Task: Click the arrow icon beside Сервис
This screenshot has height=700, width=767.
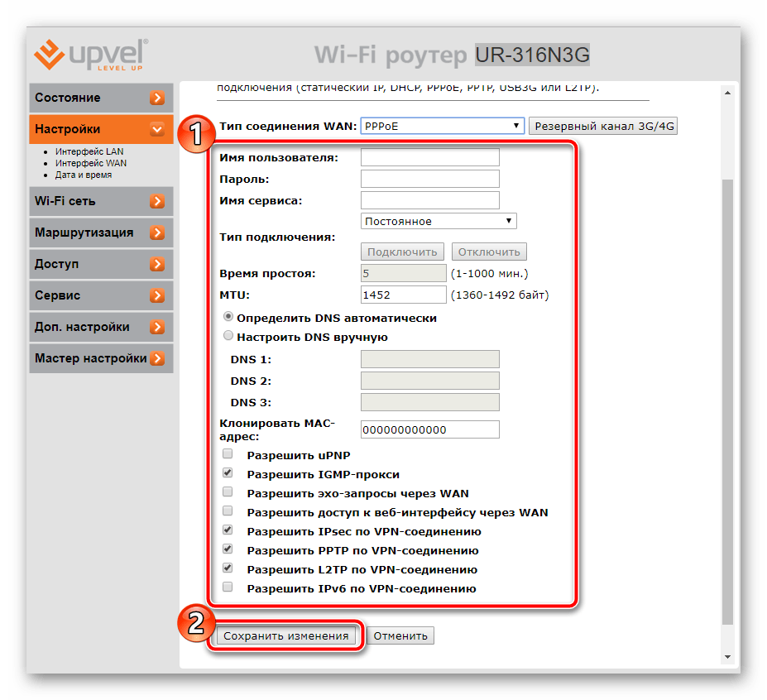Action: point(157,295)
